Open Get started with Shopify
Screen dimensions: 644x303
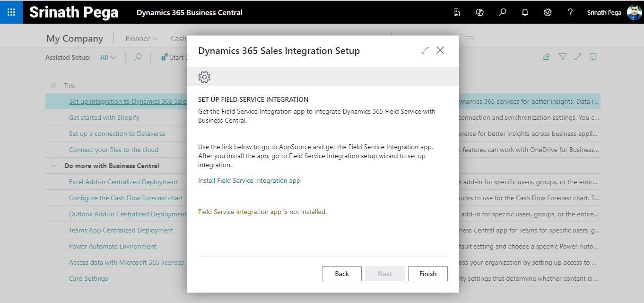pyautogui.click(x=104, y=117)
